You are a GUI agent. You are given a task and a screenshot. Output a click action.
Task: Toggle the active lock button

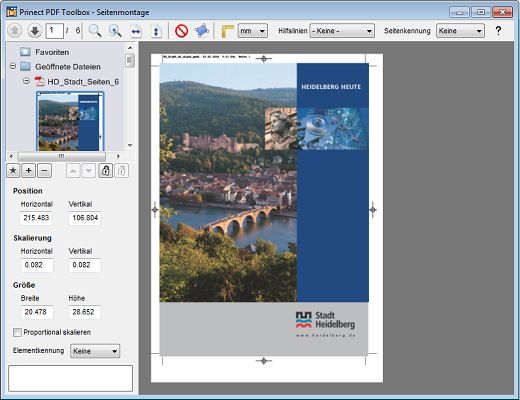(105, 171)
